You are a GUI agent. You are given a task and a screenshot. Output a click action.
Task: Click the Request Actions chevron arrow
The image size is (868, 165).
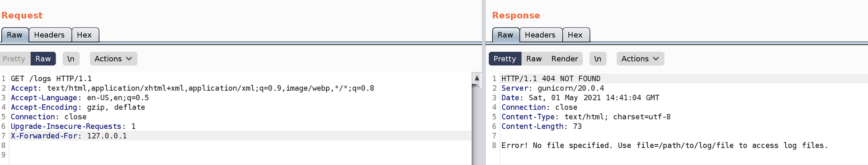129,59
